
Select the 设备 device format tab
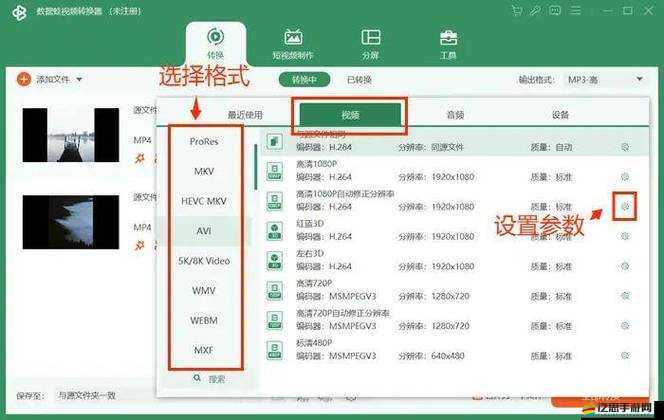coord(560,115)
